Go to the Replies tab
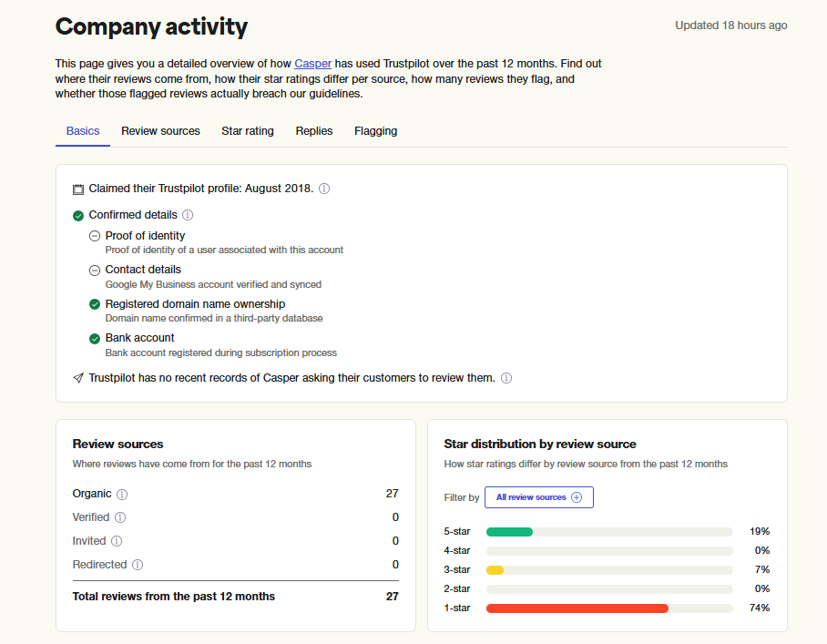This screenshot has height=644, width=827. (314, 131)
